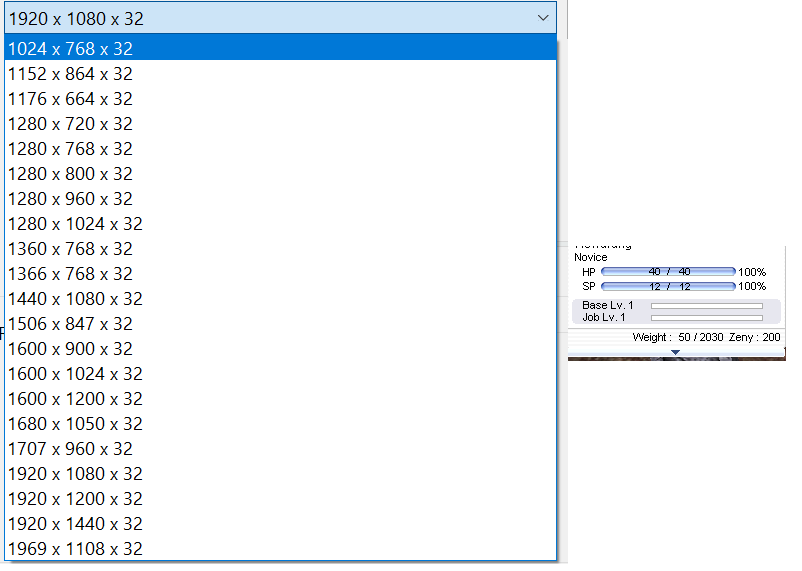Click the Novice job label
Screen dimensions: 802x571
click(x=591, y=257)
